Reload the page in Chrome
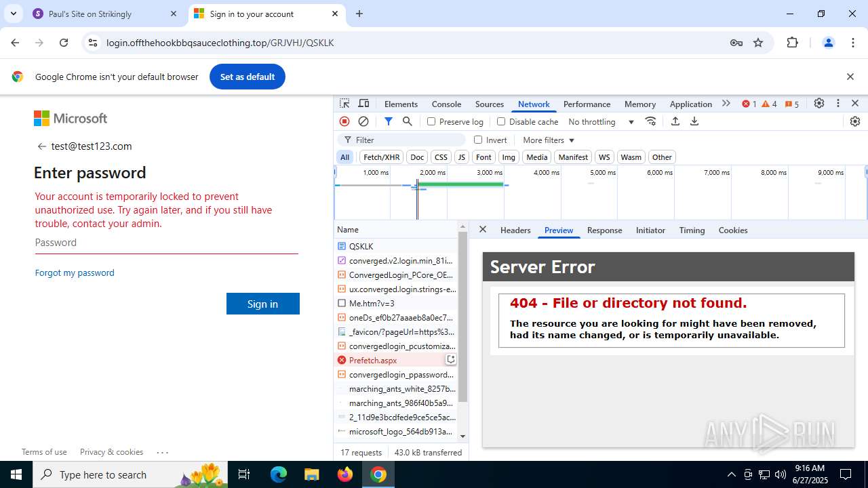Viewport: 868px width, 488px height. coord(64,43)
